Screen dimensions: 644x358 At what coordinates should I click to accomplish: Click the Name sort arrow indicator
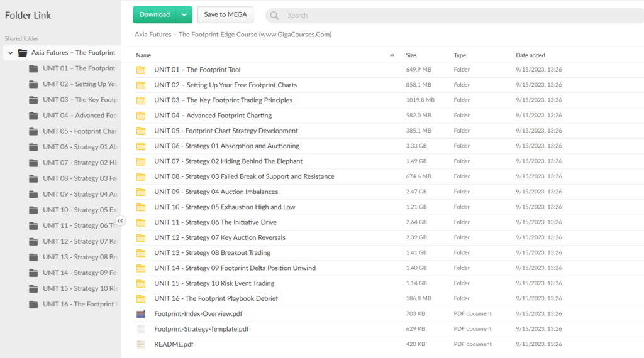(392, 55)
